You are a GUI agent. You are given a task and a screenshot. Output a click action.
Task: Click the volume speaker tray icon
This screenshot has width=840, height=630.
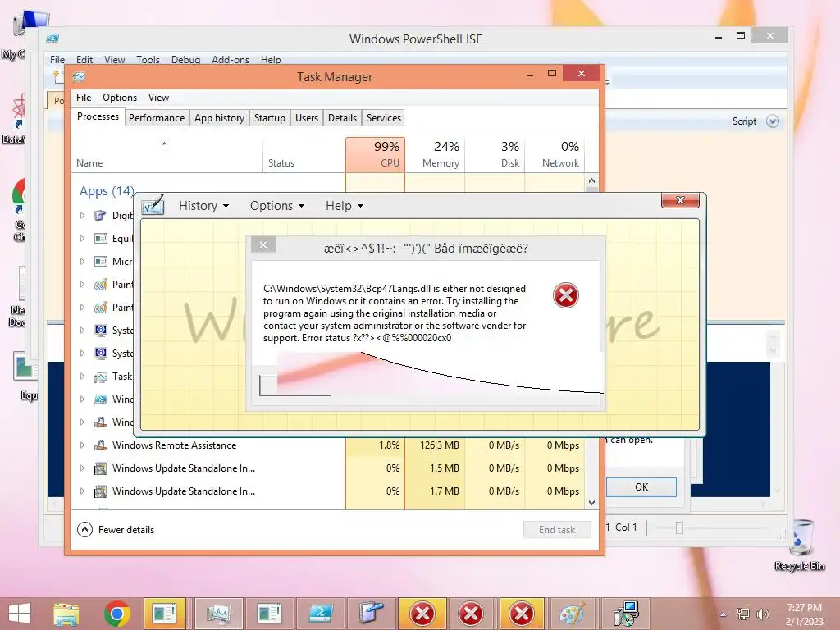[762, 614]
